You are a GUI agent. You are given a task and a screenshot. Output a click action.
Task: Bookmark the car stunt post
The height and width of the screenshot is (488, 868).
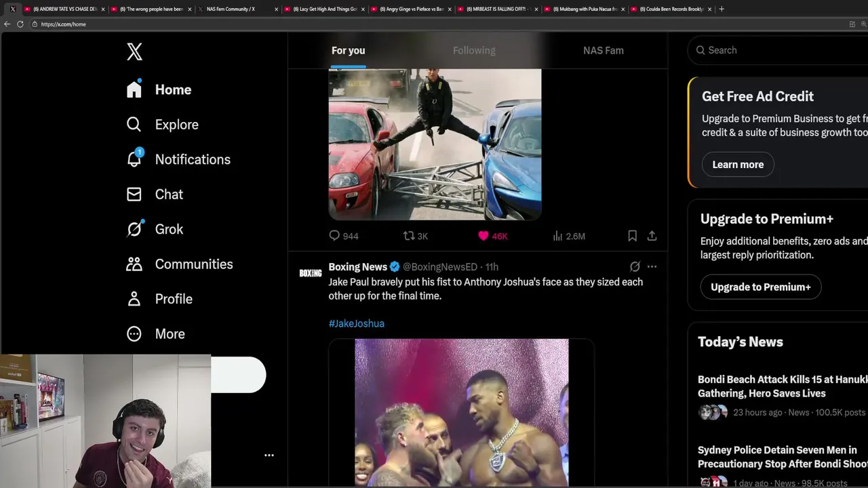click(632, 236)
